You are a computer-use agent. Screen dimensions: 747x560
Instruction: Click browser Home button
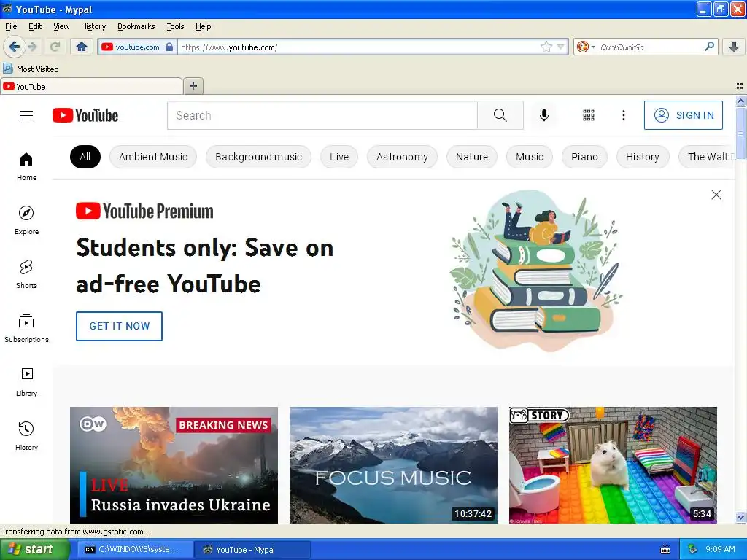click(x=82, y=47)
